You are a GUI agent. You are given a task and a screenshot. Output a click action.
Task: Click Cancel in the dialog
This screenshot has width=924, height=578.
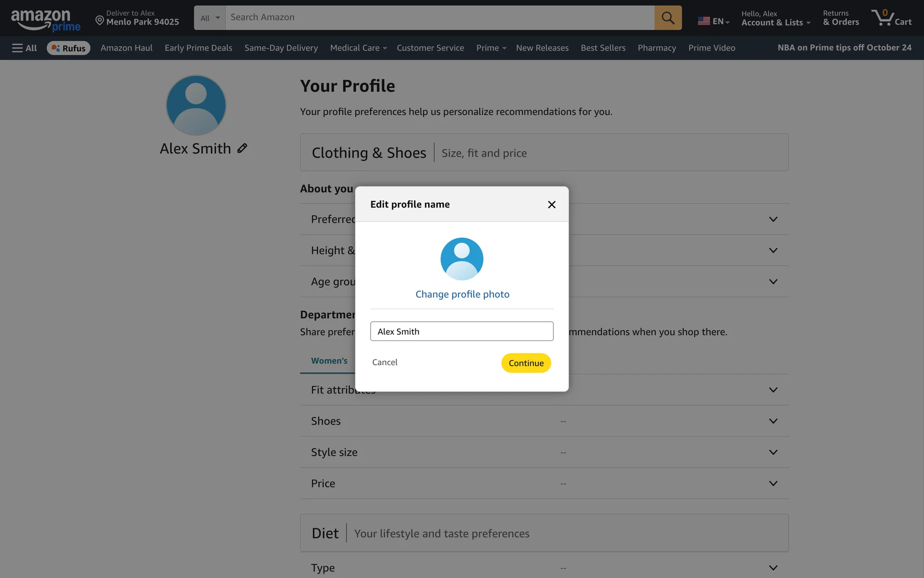tap(385, 362)
